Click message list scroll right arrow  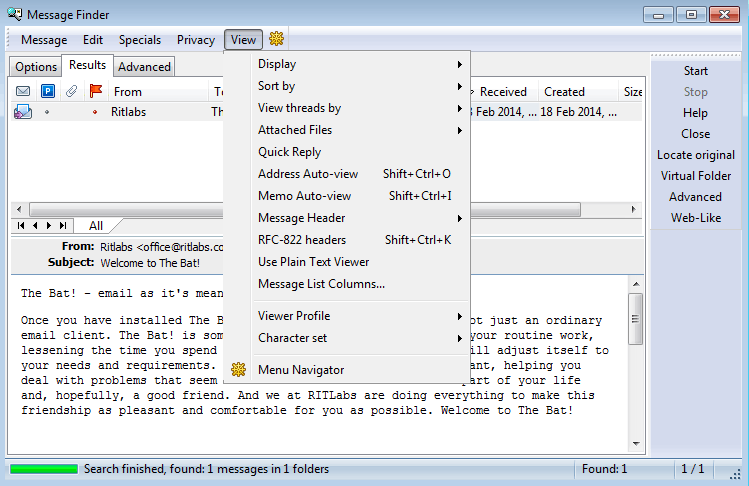coord(633,209)
